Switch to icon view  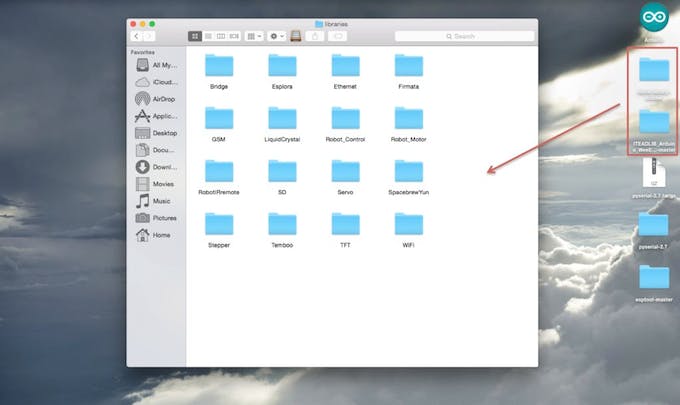coord(195,36)
